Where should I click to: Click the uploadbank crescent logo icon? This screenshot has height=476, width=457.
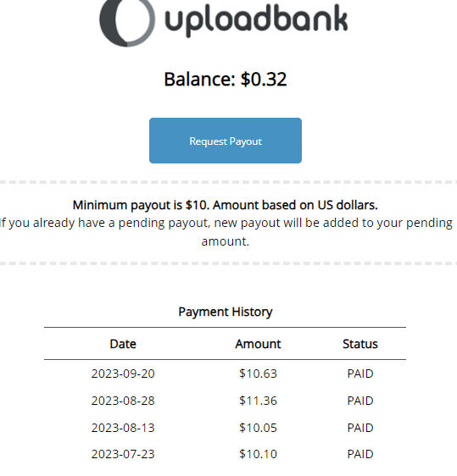(127, 22)
